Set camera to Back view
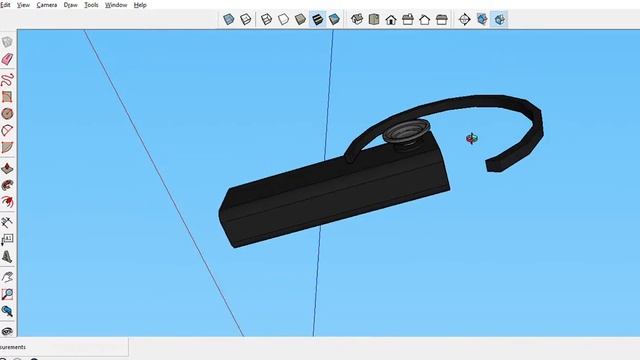Image resolution: width=640 pixels, height=360 pixels. pyautogui.click(x=424, y=19)
